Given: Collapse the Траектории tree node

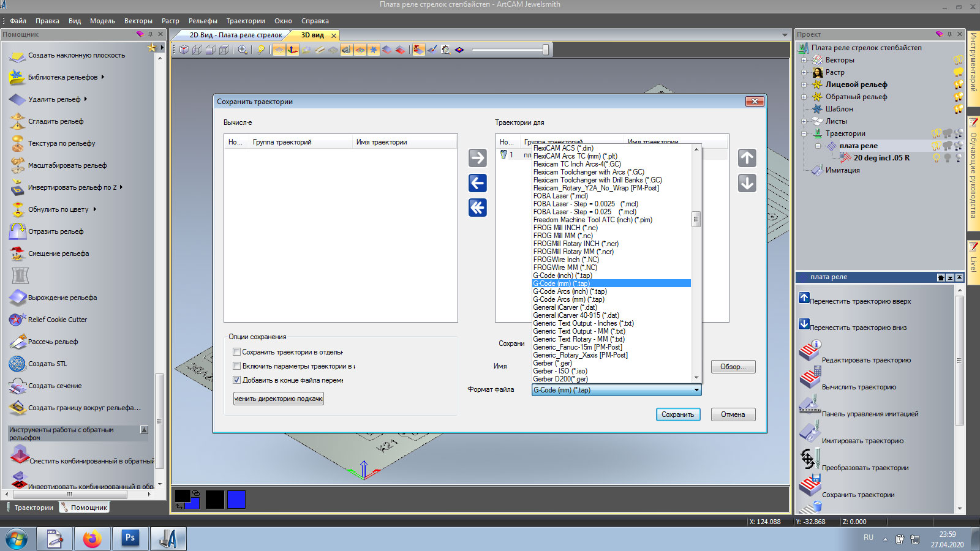Looking at the screenshot, I should click(804, 133).
